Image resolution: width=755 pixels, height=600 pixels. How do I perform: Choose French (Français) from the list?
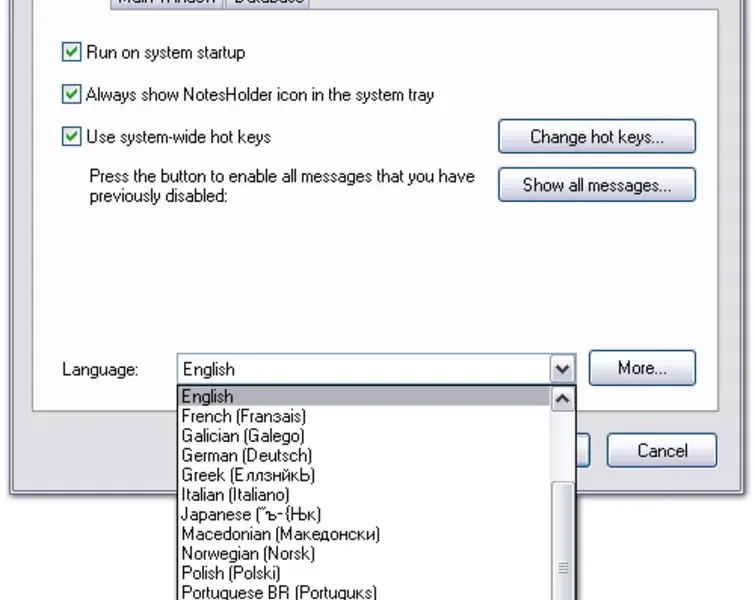tap(364, 417)
